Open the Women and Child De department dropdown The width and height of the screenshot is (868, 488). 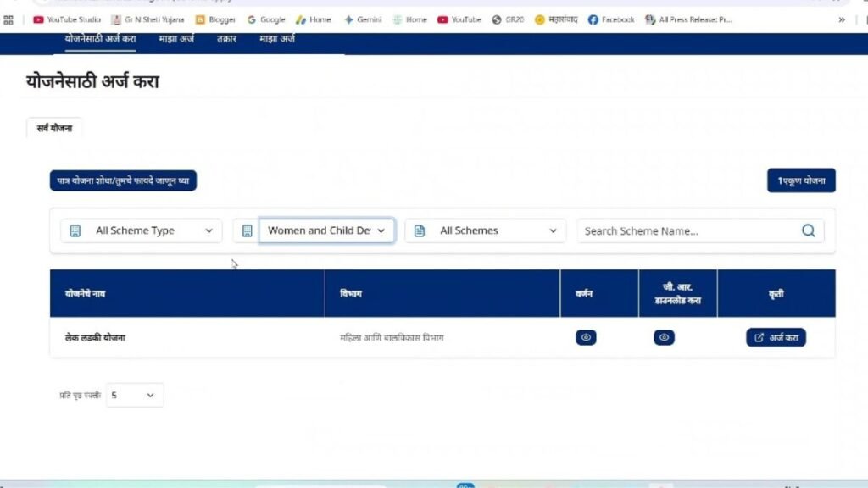(x=326, y=230)
